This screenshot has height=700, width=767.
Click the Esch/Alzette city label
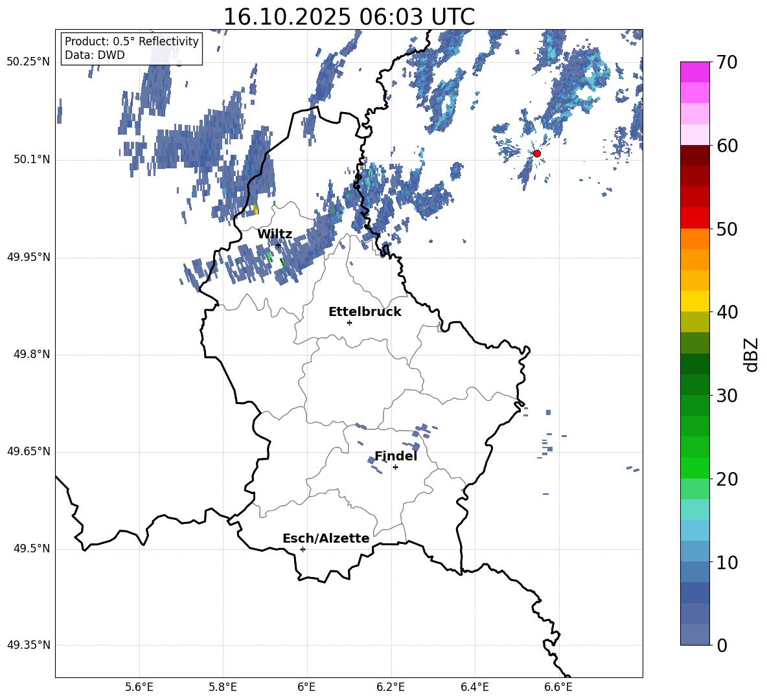click(x=326, y=538)
